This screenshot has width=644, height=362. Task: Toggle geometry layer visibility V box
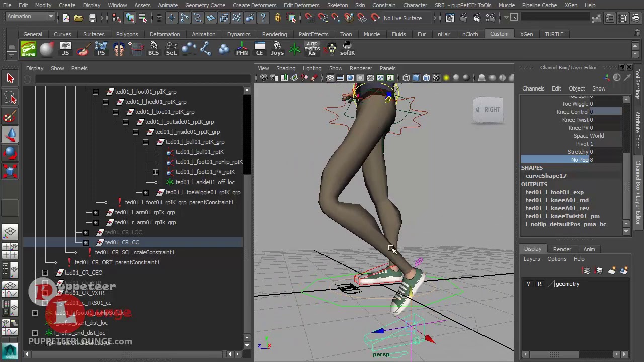[x=528, y=284]
